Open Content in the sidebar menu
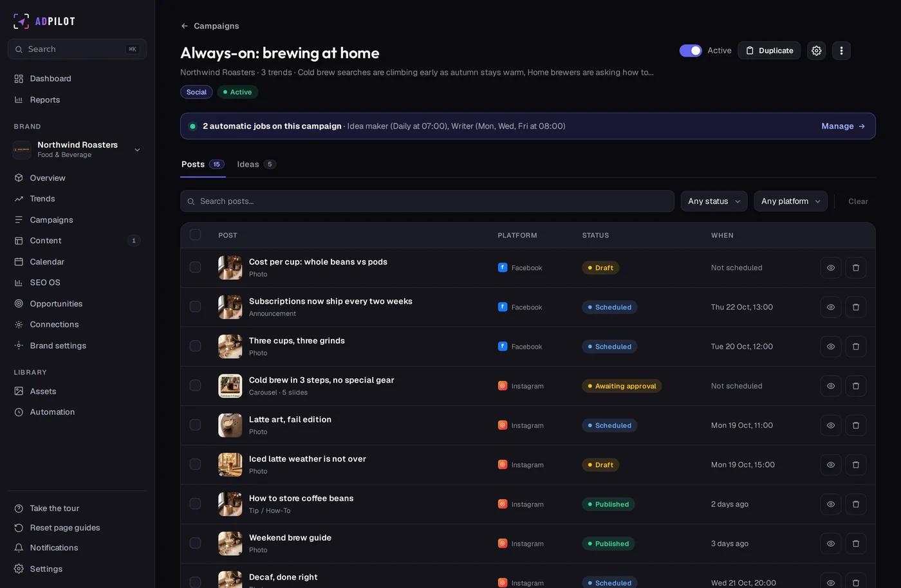The height and width of the screenshot is (588, 901). (77, 241)
